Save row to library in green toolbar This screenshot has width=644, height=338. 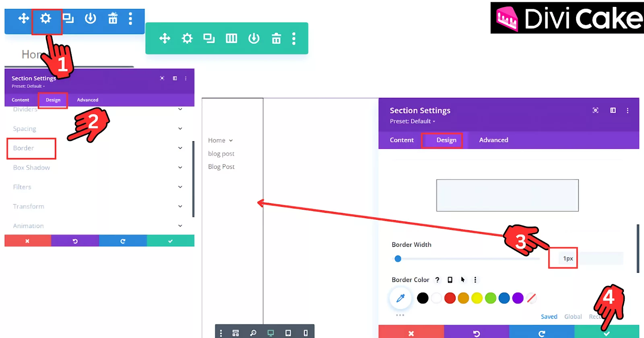coord(254,39)
